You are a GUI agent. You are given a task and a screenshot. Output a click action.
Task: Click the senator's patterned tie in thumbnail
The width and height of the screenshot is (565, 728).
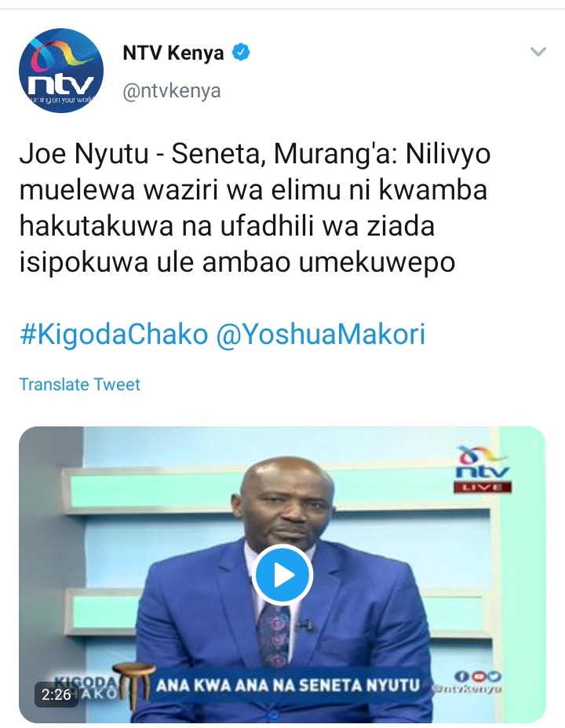275,635
